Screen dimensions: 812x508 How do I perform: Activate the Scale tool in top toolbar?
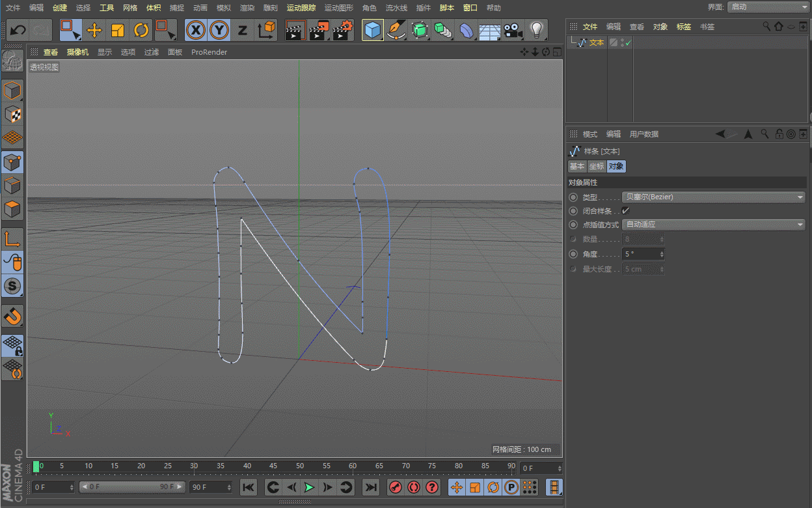click(x=118, y=30)
